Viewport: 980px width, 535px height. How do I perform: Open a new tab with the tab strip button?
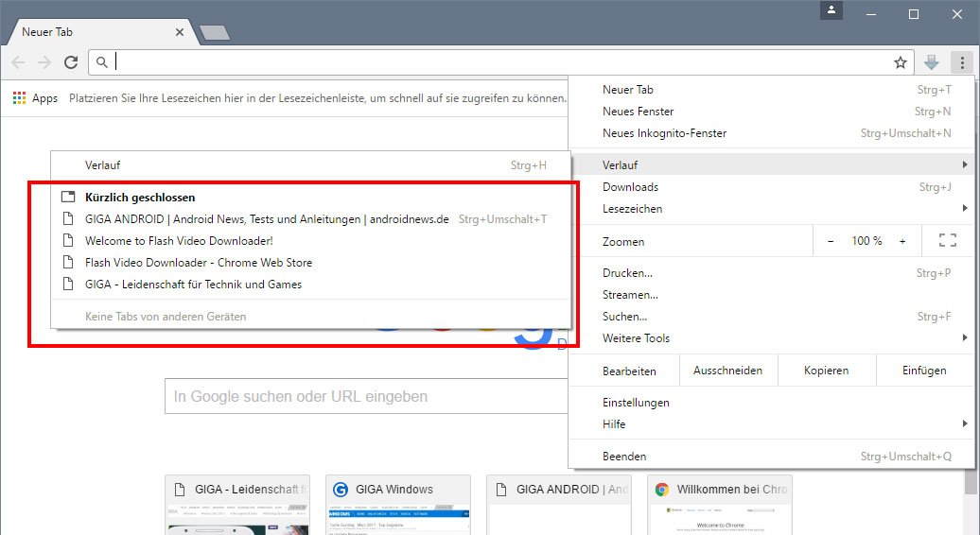click(215, 33)
